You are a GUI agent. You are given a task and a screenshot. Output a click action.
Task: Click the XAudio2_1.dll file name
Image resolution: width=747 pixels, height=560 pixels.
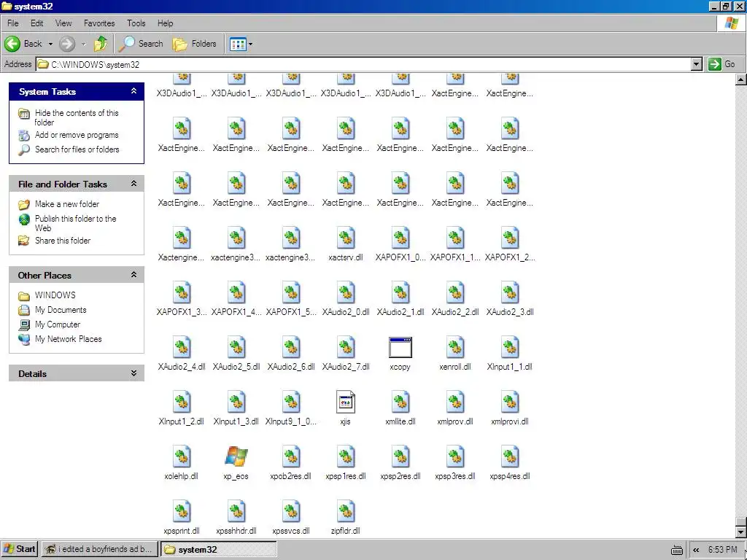[x=400, y=312]
